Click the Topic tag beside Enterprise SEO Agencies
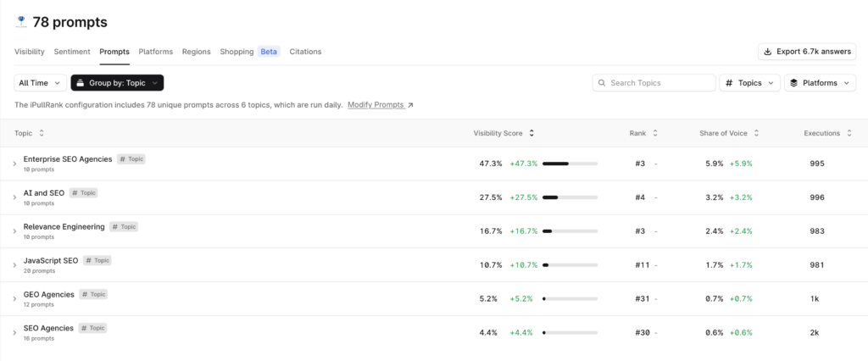The height and width of the screenshot is (361, 868). click(x=131, y=159)
